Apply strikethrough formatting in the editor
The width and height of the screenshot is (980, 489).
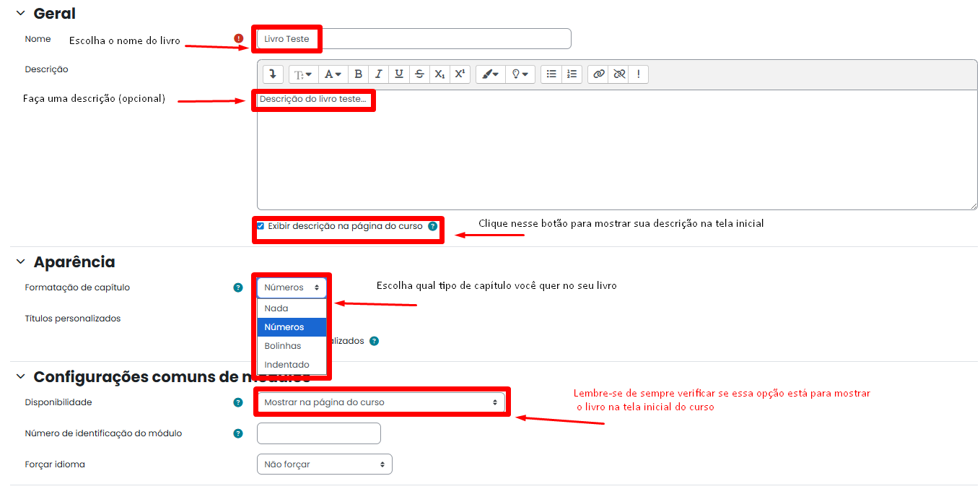pyautogui.click(x=419, y=74)
